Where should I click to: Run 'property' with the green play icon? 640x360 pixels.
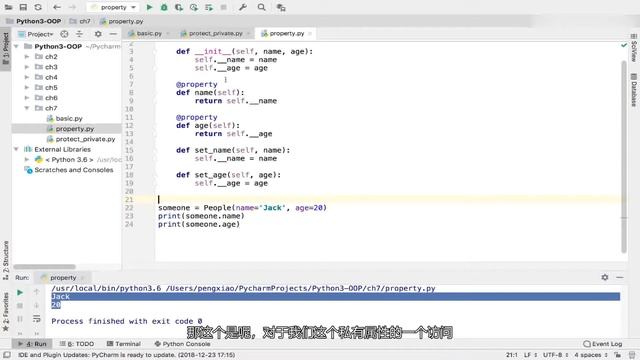click(x=149, y=7)
